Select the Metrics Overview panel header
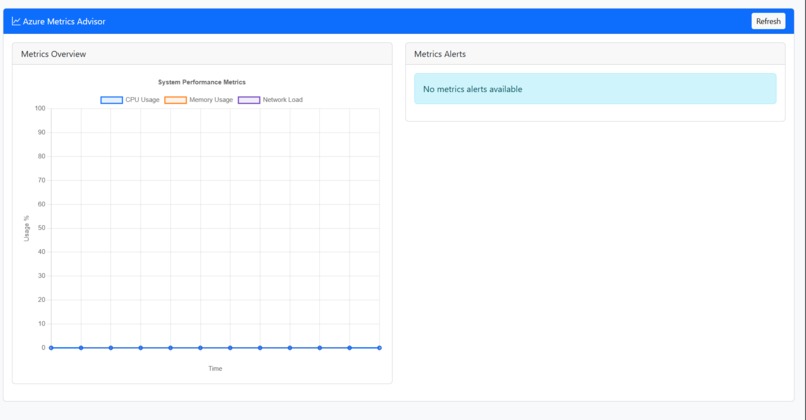 [x=202, y=54]
